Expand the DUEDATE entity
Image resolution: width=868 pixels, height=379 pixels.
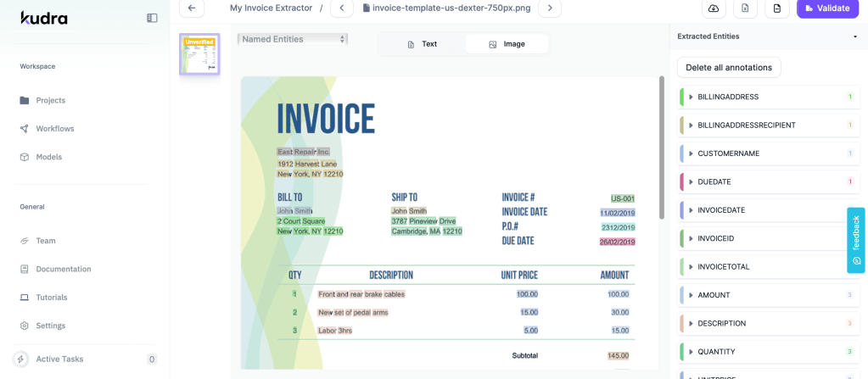point(691,181)
